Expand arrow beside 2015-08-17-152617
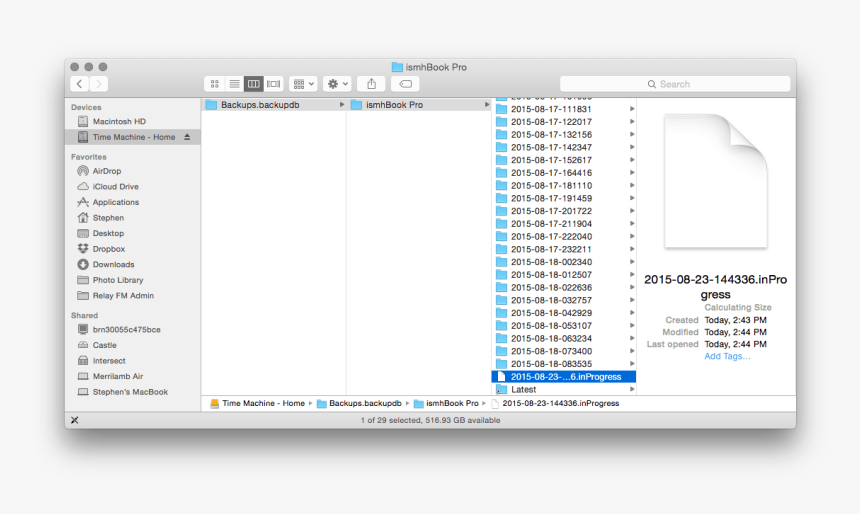The width and height of the screenshot is (860, 514). tap(632, 160)
